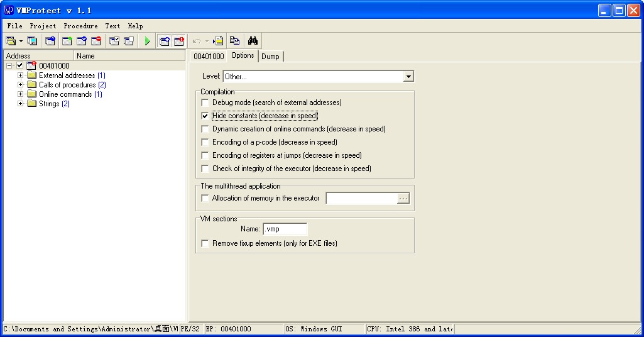644x337 pixels.
Task: Open the Level combo box dropdown
Action: point(408,77)
